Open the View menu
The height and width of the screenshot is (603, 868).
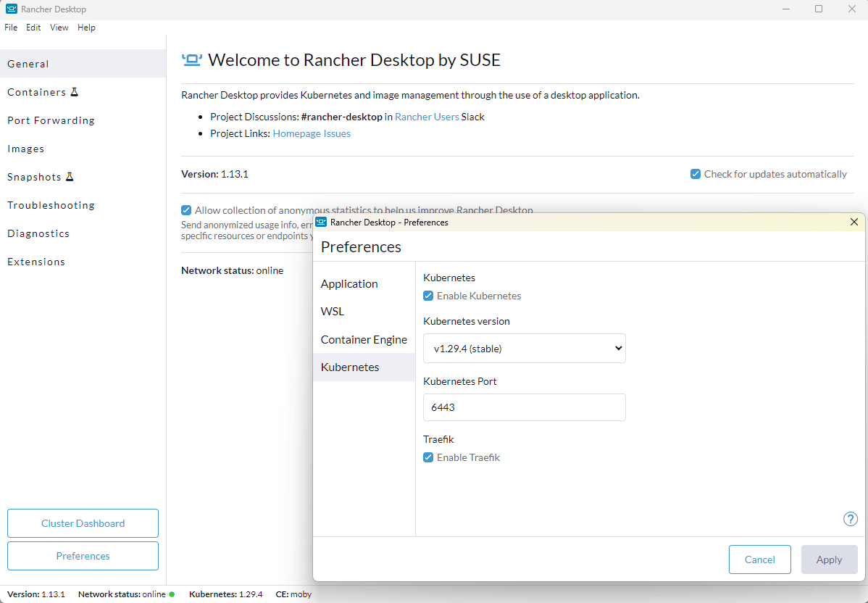[59, 27]
